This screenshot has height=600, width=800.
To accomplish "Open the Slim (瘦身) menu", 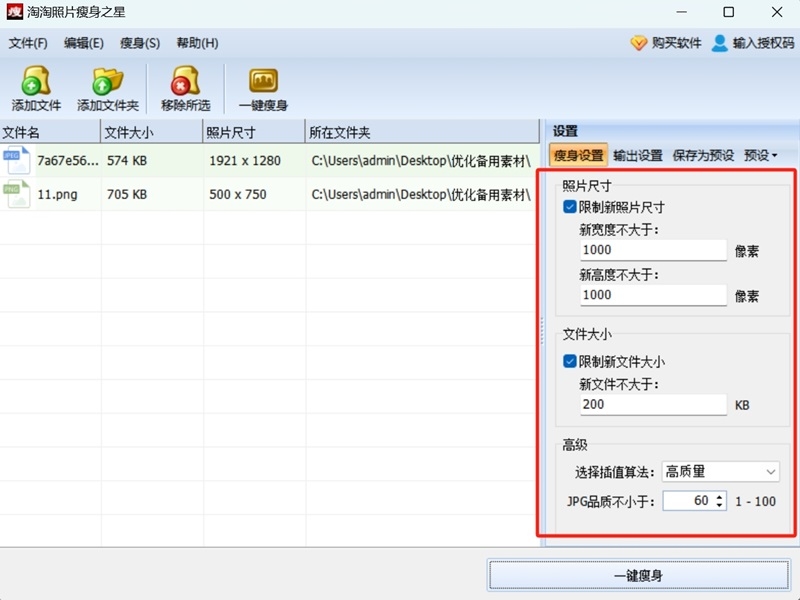I will pos(140,43).
